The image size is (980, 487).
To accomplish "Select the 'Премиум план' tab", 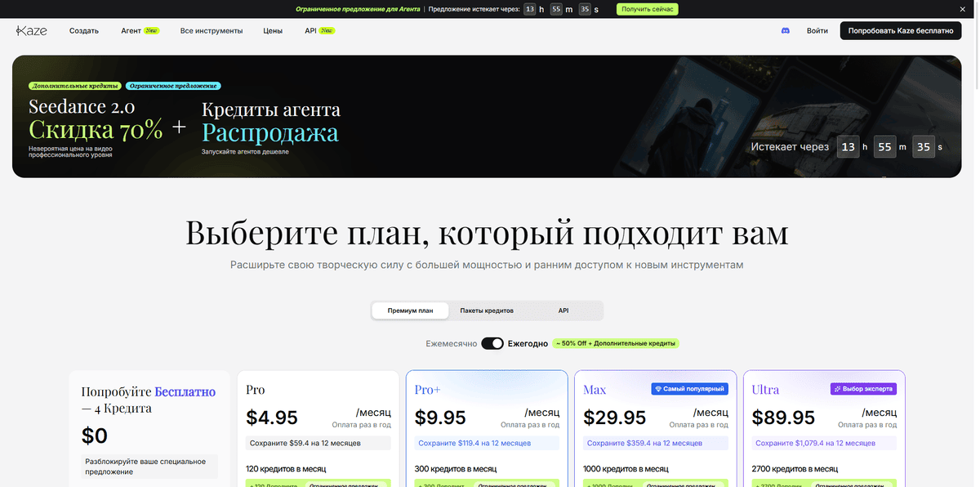I will tap(410, 311).
